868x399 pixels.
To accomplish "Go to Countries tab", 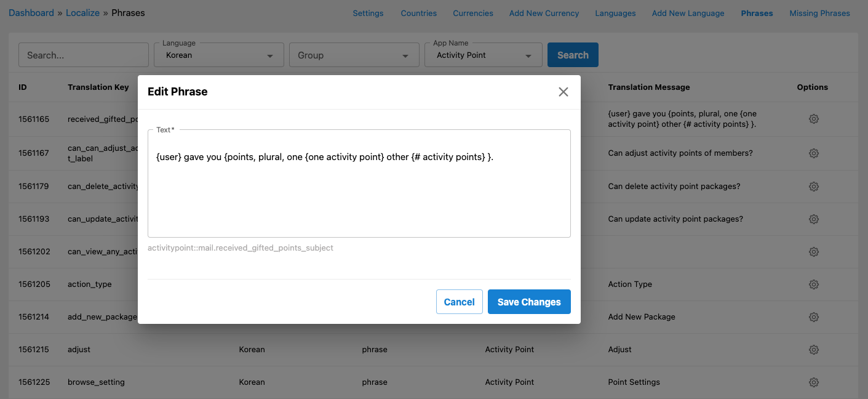I will (419, 13).
